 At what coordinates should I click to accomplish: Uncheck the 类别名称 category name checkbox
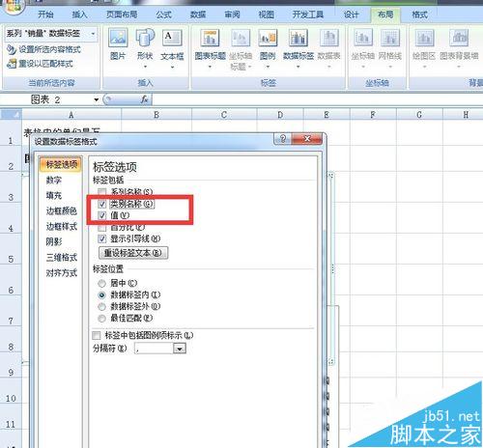[x=102, y=204]
